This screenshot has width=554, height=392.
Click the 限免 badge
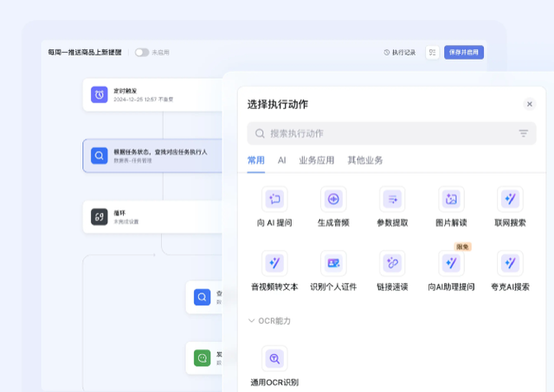(462, 247)
